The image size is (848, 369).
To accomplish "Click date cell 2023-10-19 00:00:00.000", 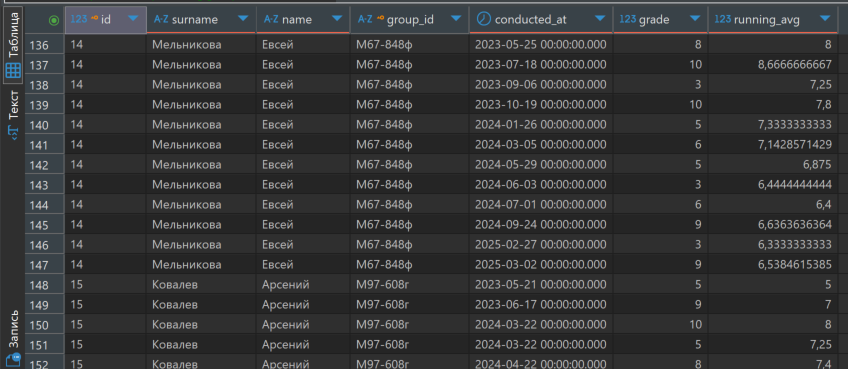I will 541,104.
